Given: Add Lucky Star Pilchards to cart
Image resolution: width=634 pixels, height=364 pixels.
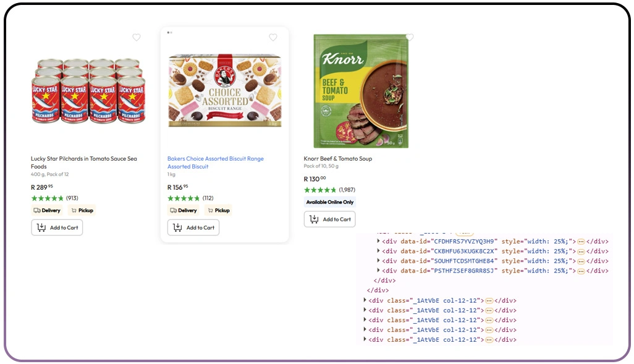Looking at the screenshot, I should point(57,227).
